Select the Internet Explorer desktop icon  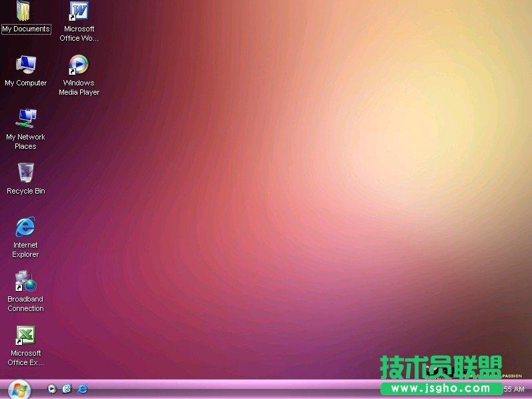(25, 227)
